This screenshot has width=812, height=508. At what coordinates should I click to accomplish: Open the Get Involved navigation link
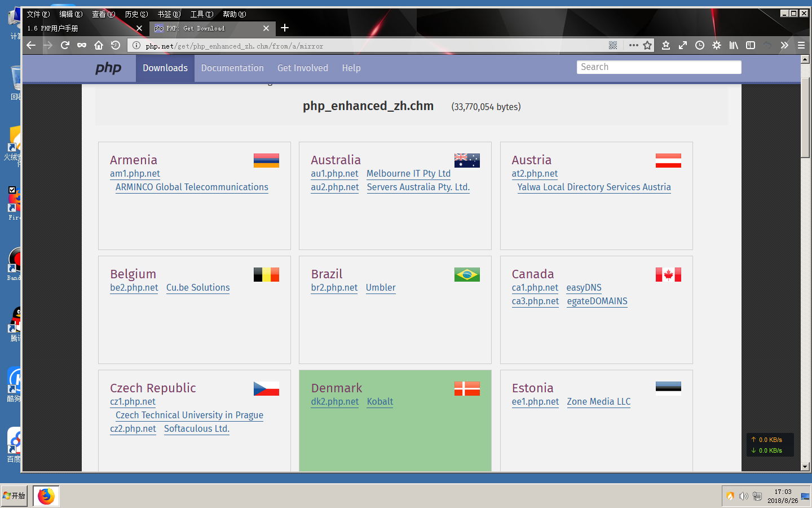pyautogui.click(x=303, y=68)
